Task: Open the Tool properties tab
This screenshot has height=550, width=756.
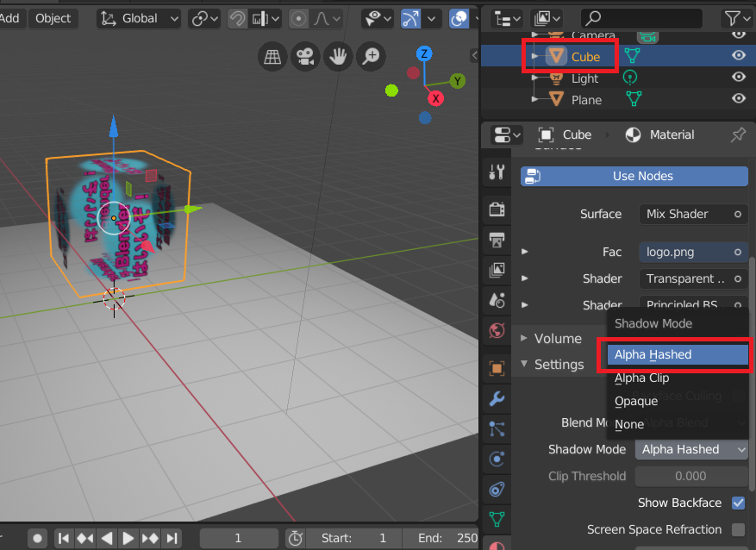Action: click(497, 172)
